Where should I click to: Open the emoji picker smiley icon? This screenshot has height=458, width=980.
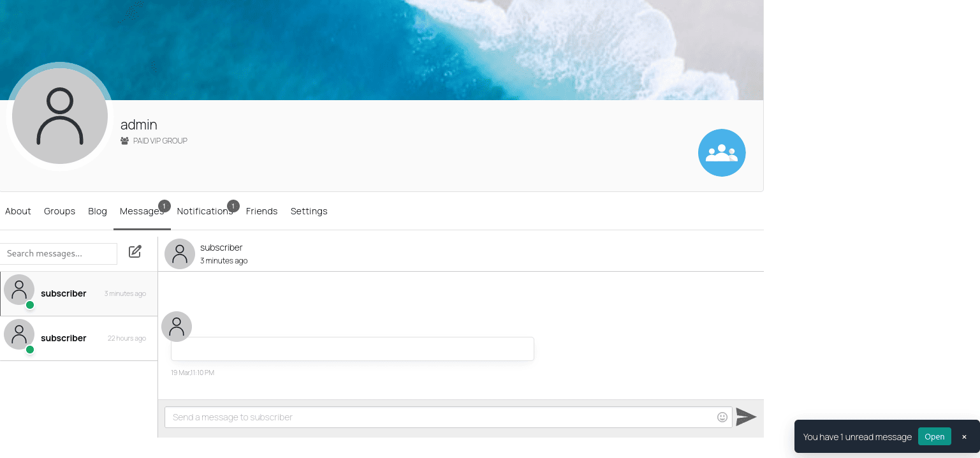[722, 417]
